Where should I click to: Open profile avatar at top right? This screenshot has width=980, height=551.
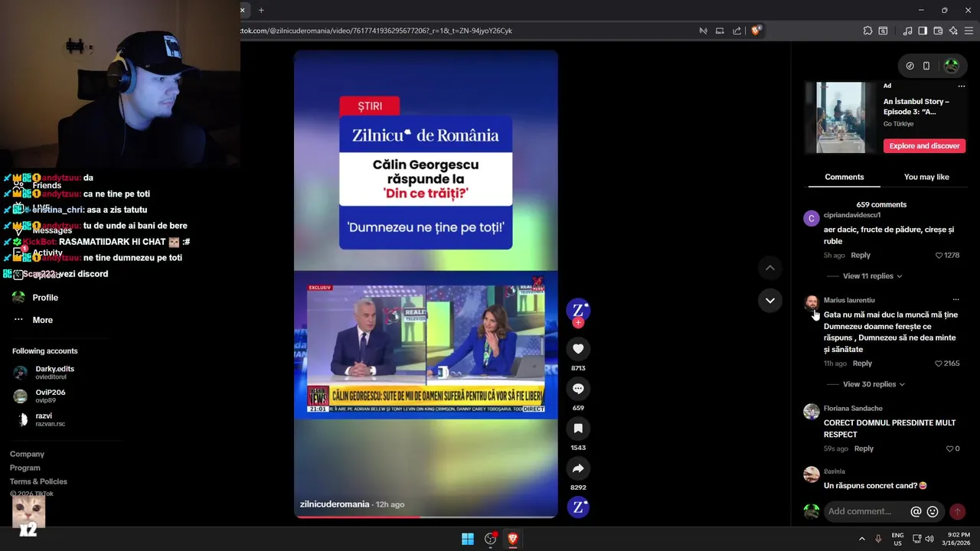click(952, 66)
